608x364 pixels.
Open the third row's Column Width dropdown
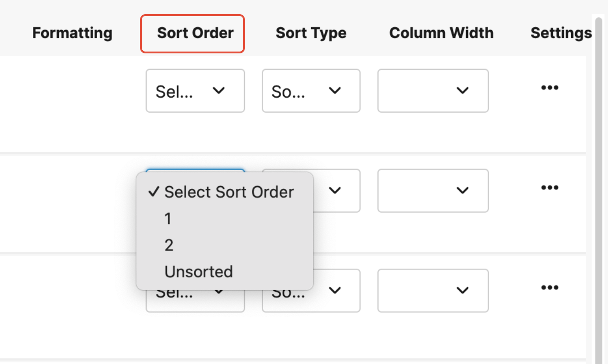pos(433,291)
